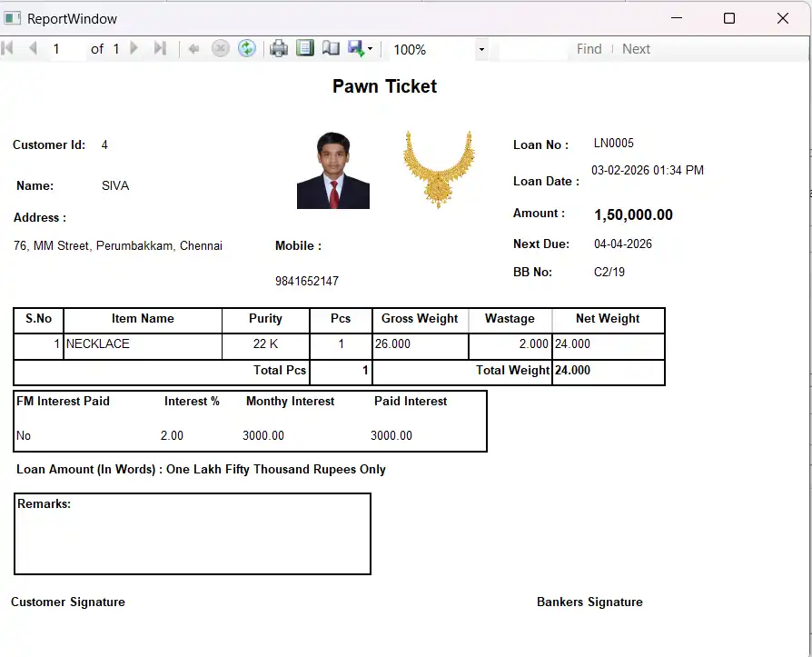Click the Monthy Interest label
Image resolution: width=812 pixels, height=657 pixels.
coord(290,401)
